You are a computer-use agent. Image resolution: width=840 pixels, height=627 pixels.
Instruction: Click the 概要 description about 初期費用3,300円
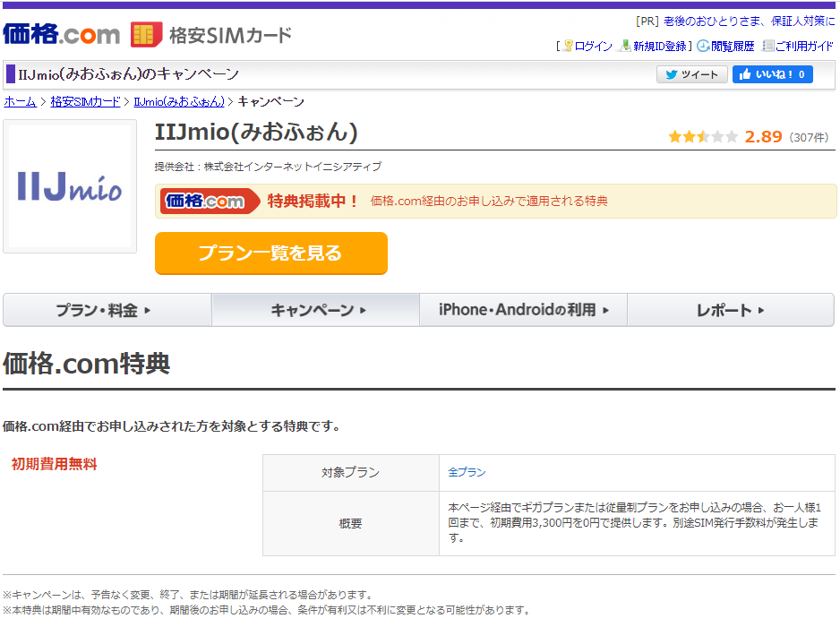[635, 522]
